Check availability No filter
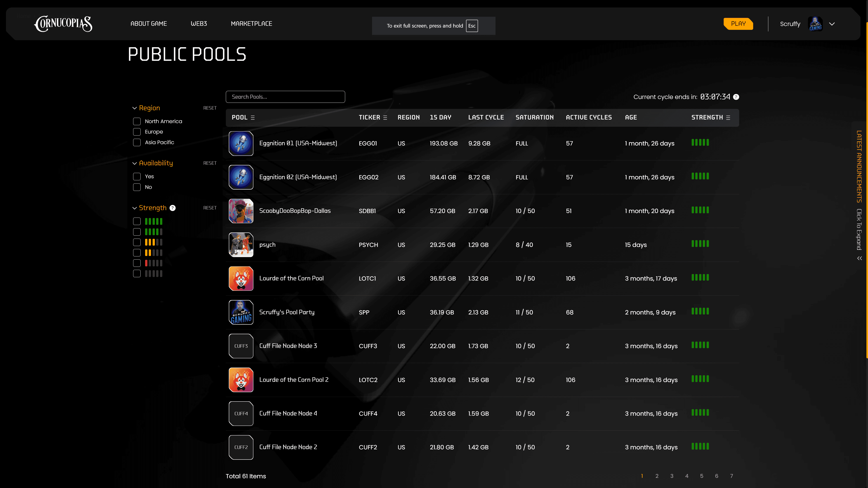 [137, 187]
